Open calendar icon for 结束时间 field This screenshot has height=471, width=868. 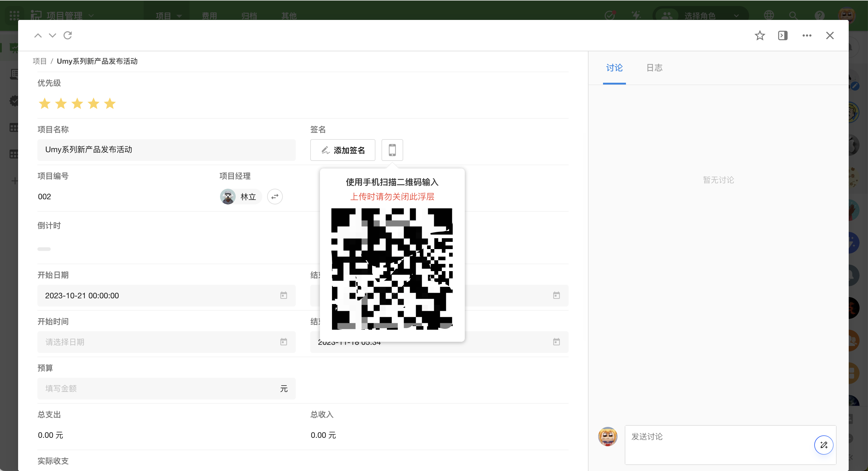tap(556, 342)
